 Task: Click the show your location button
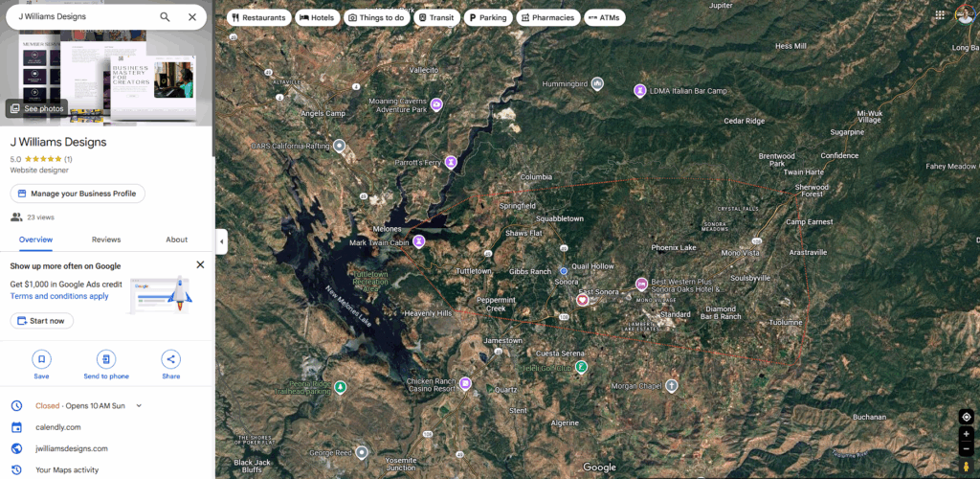click(967, 417)
